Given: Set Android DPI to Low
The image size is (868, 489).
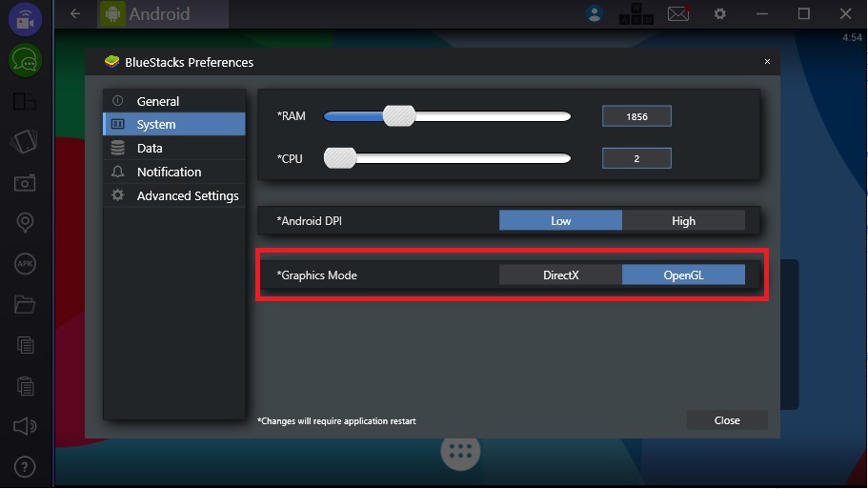Looking at the screenshot, I should click(560, 220).
